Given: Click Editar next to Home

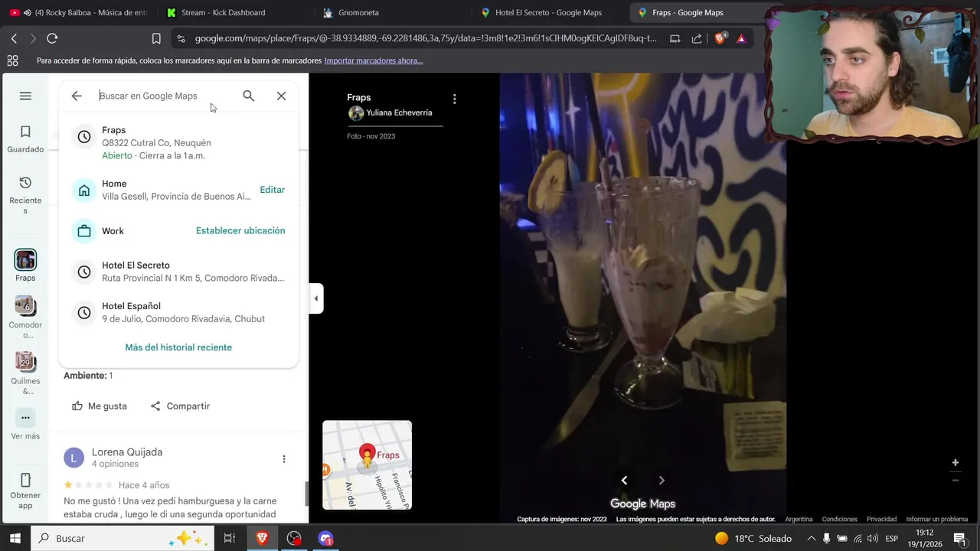Looking at the screenshot, I should (x=272, y=190).
